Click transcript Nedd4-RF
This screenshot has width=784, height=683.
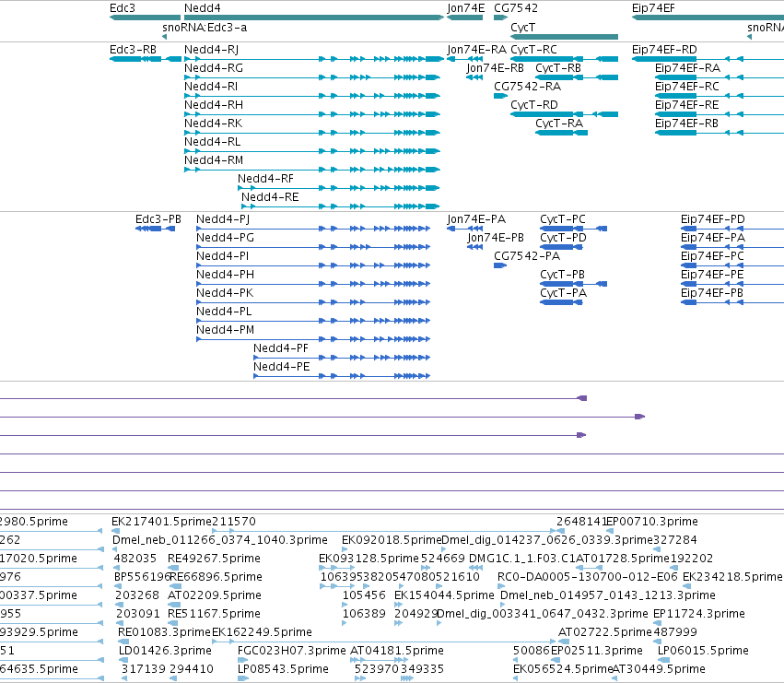339,188
